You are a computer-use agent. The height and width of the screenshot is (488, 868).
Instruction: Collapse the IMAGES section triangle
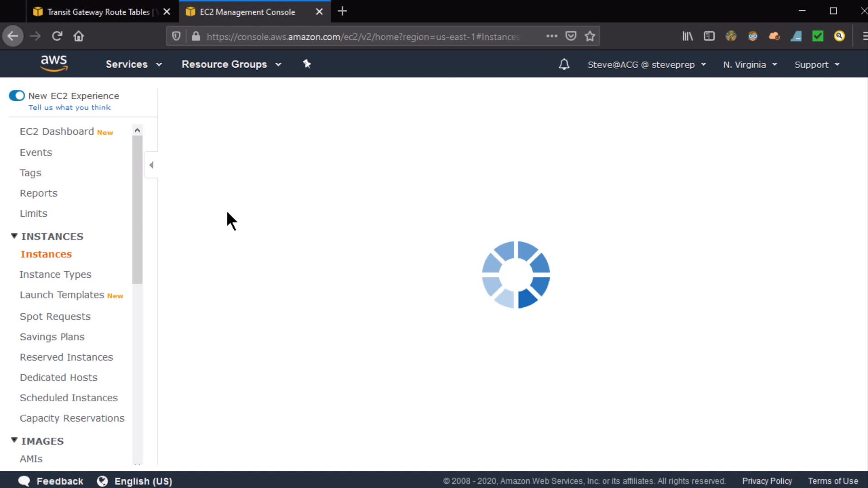14,440
